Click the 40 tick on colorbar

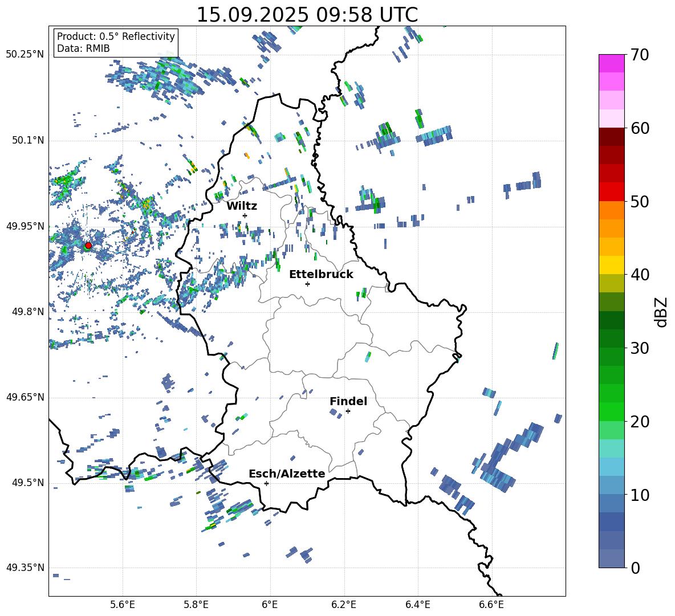[640, 275]
